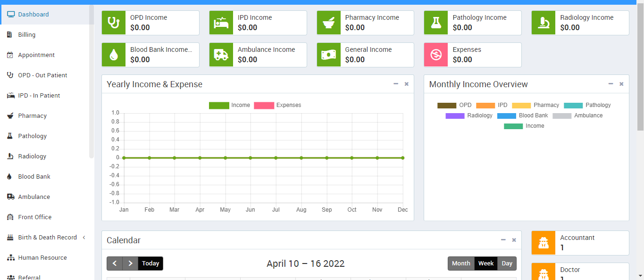The height and width of the screenshot is (280, 644).
Task: Click the IPD Income bed icon
Action: (x=221, y=23)
